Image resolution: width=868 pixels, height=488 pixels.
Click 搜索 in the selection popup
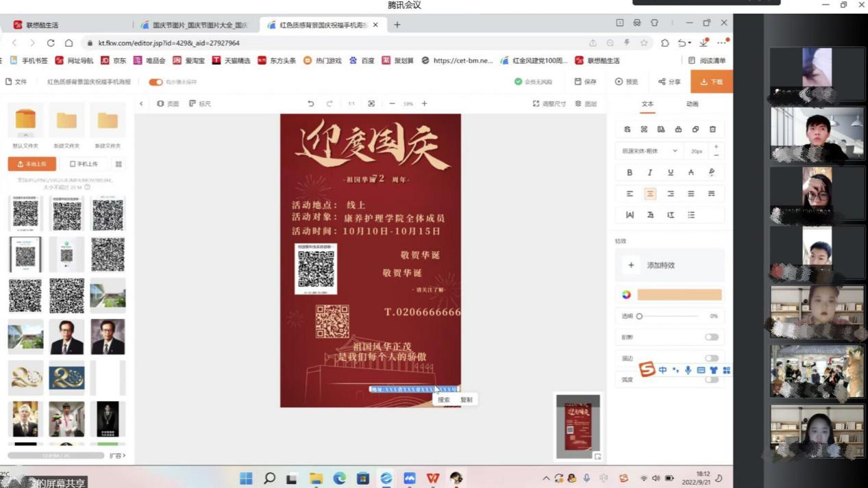point(444,400)
